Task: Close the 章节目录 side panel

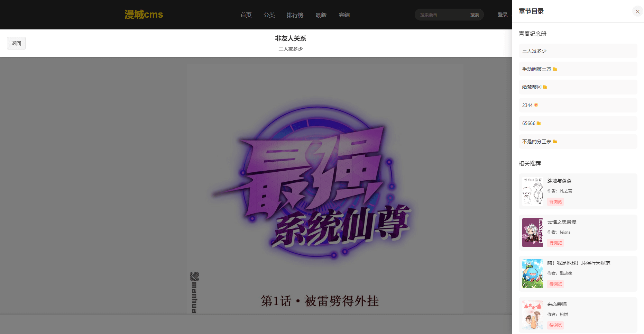Action: coord(637,11)
